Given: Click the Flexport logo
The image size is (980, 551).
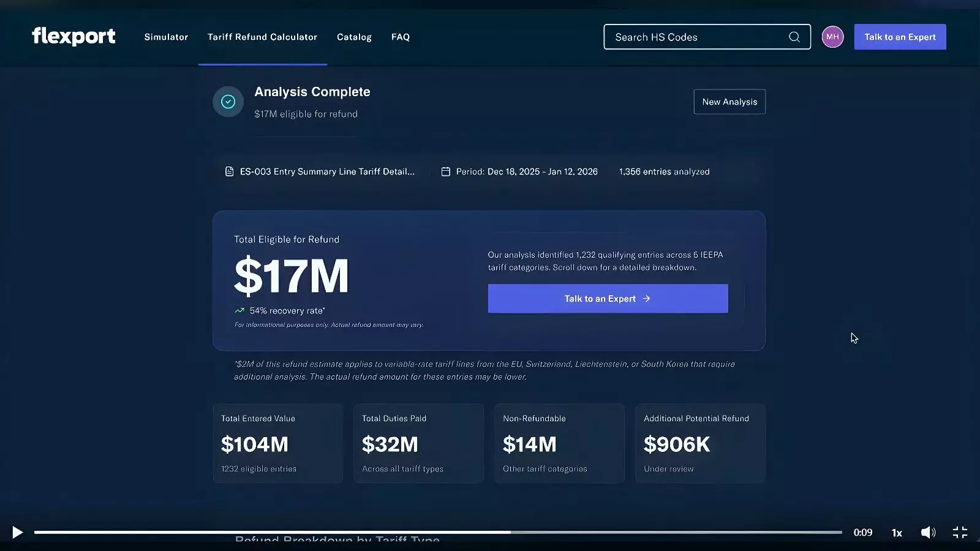Looking at the screenshot, I should 73,37.
